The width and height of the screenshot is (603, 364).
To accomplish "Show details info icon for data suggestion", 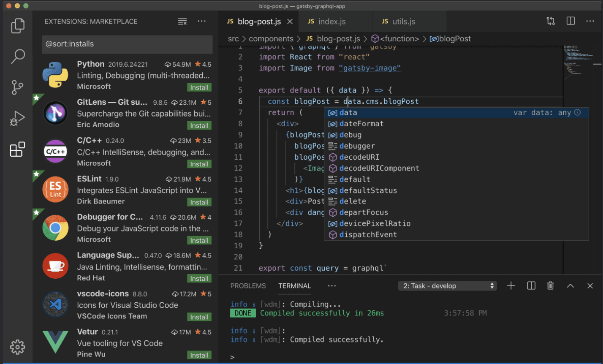I will point(578,112).
